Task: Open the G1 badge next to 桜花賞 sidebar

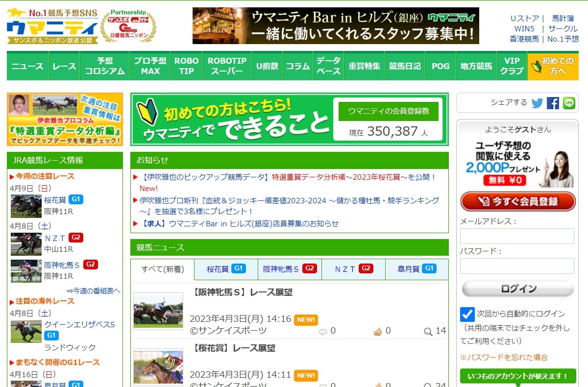Action: (x=76, y=199)
